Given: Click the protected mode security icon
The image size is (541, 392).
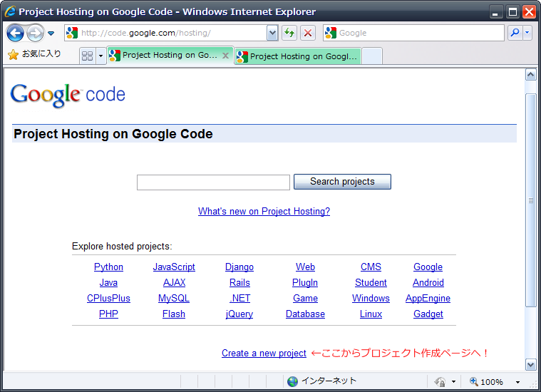Looking at the screenshot, I should point(440,381).
